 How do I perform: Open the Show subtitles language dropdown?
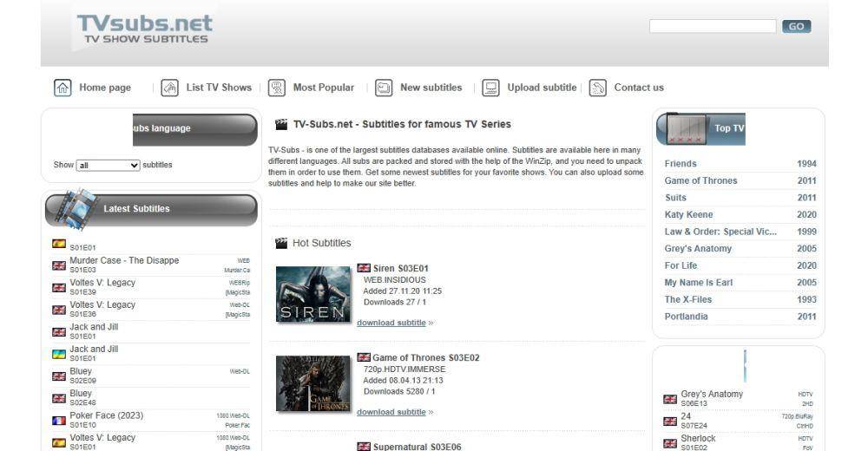(108, 165)
